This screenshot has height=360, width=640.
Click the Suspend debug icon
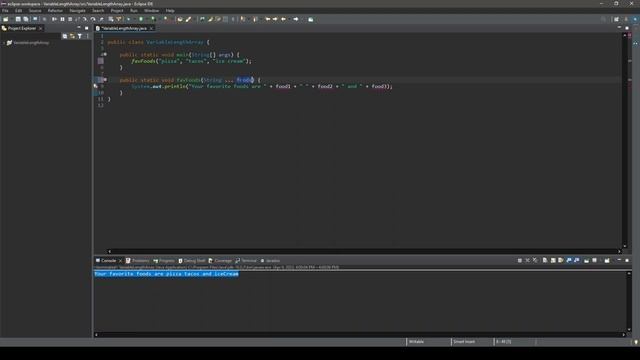(62, 19)
